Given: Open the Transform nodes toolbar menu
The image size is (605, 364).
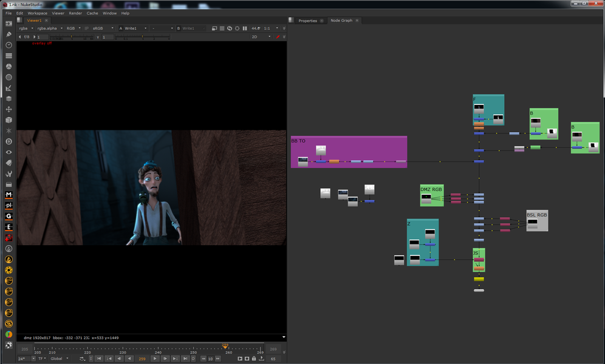Looking at the screenshot, I should point(9,109).
